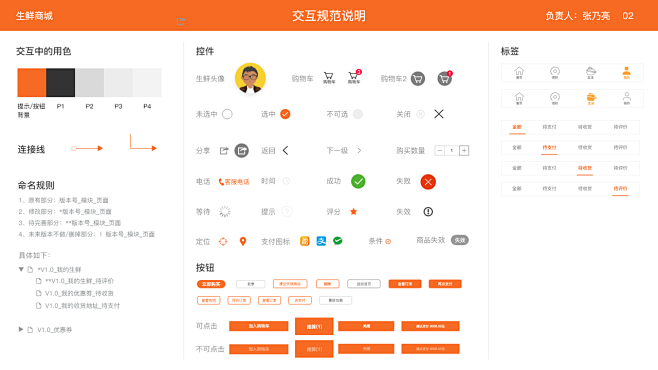Screen dimensions: 658x370
Task: Click the orange active pot tab icon
Action: tap(591, 98)
